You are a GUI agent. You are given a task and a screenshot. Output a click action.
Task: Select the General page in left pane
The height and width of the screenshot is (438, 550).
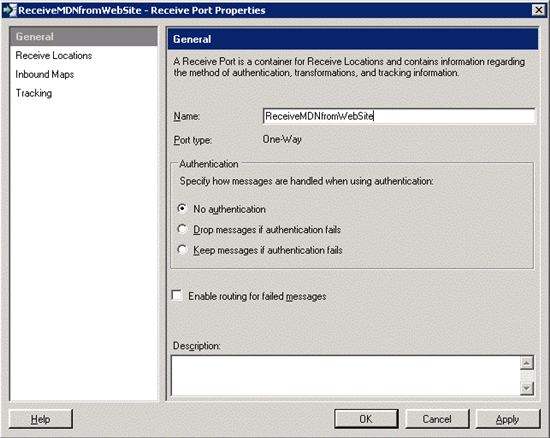point(83,36)
